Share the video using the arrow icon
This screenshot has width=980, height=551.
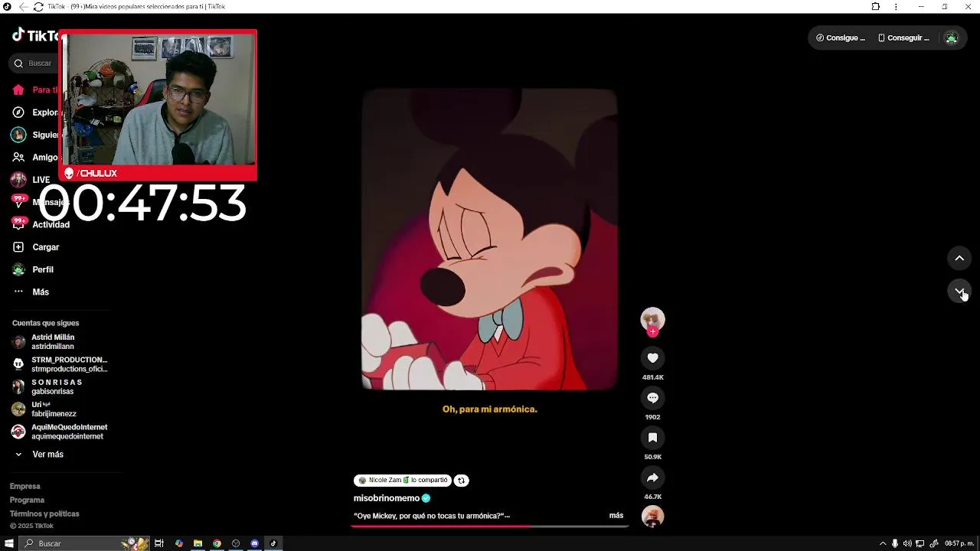[x=652, y=478]
